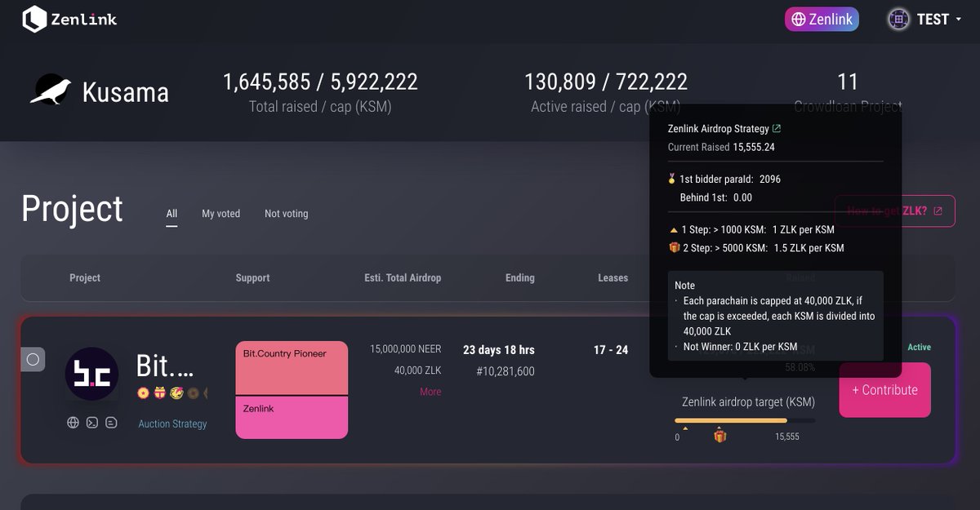
Task: Click the Contribute button for Bit.Country
Action: [x=884, y=390]
